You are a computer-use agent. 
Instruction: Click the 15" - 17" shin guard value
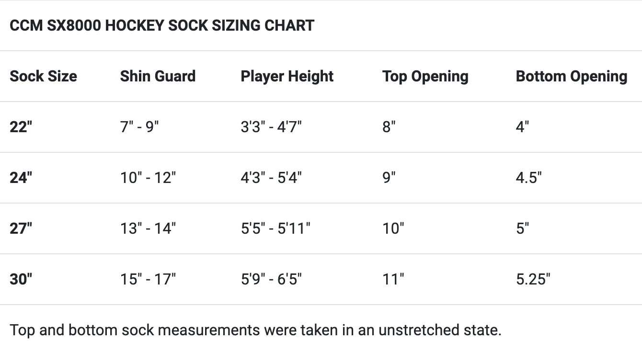(x=148, y=279)
